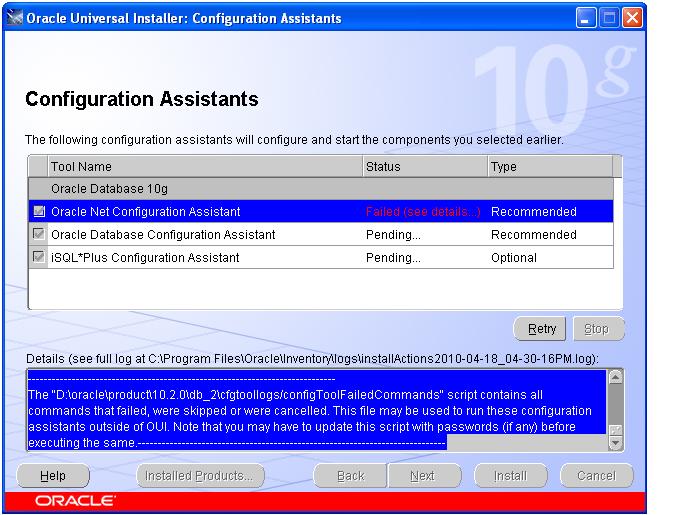Select Oracle Net Configuration Assistant row

[x=321, y=211]
